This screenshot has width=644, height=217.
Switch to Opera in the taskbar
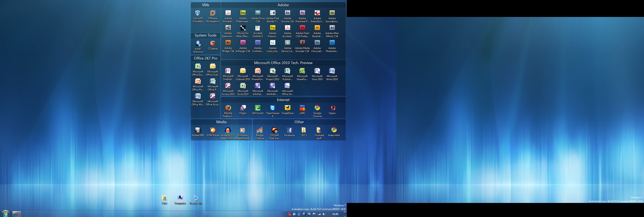(17, 214)
